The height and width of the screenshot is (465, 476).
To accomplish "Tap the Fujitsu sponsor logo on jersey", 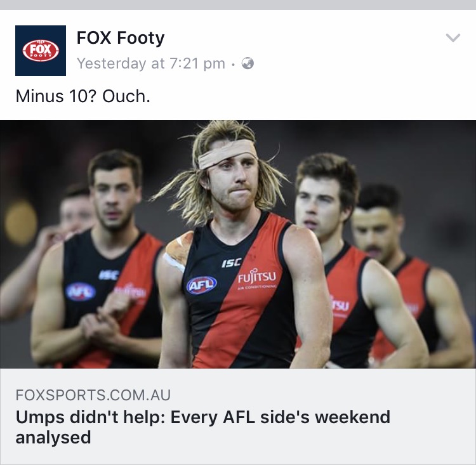I will 257,278.
